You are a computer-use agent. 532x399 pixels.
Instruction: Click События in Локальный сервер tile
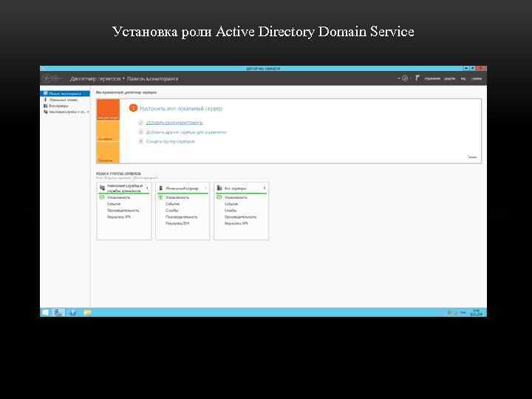[172, 204]
